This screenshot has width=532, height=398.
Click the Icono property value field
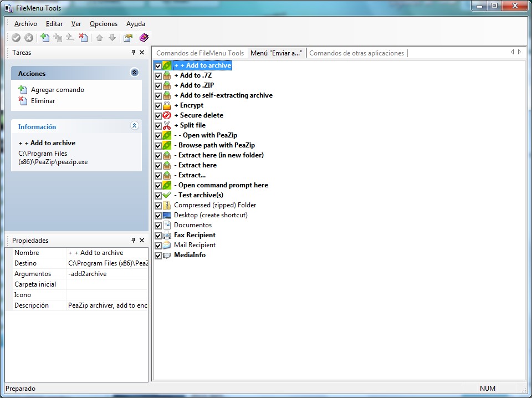(107, 295)
